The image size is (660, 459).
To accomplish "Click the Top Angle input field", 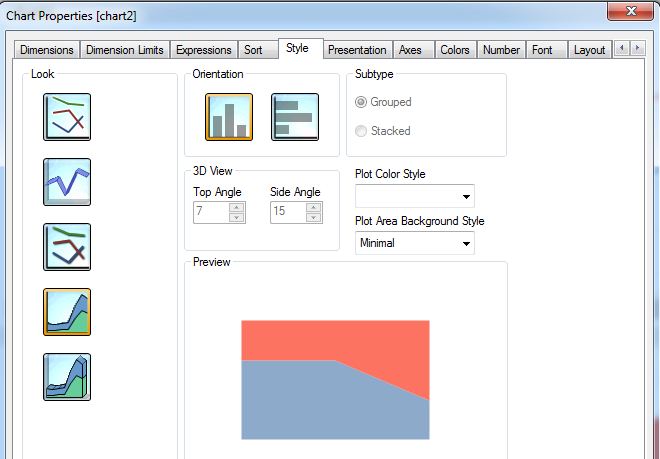I will (210, 212).
